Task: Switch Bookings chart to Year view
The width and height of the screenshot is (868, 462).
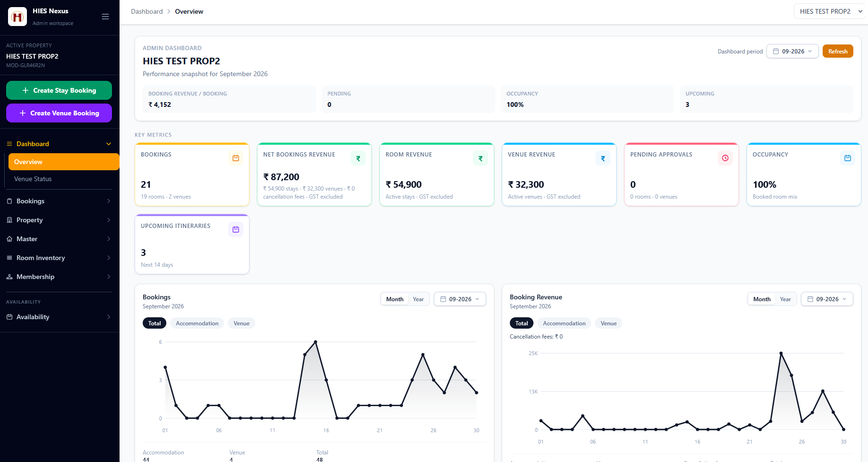Action: click(x=418, y=299)
